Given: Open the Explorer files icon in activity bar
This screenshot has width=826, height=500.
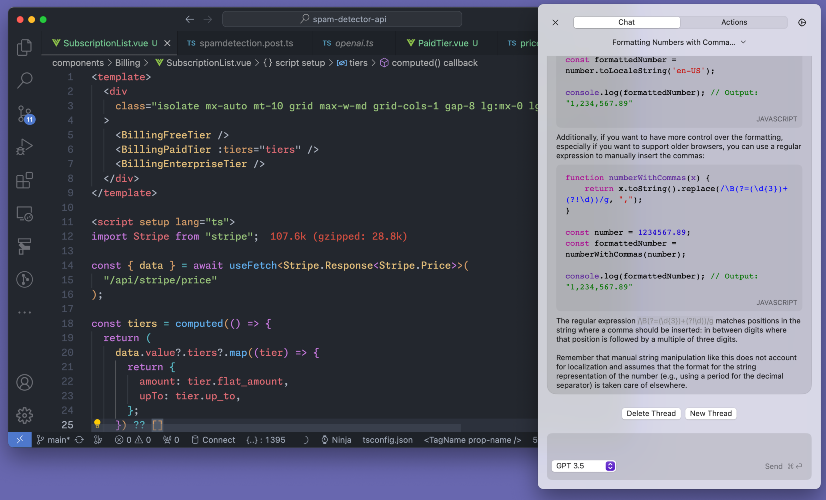Looking at the screenshot, I should coord(24,47).
